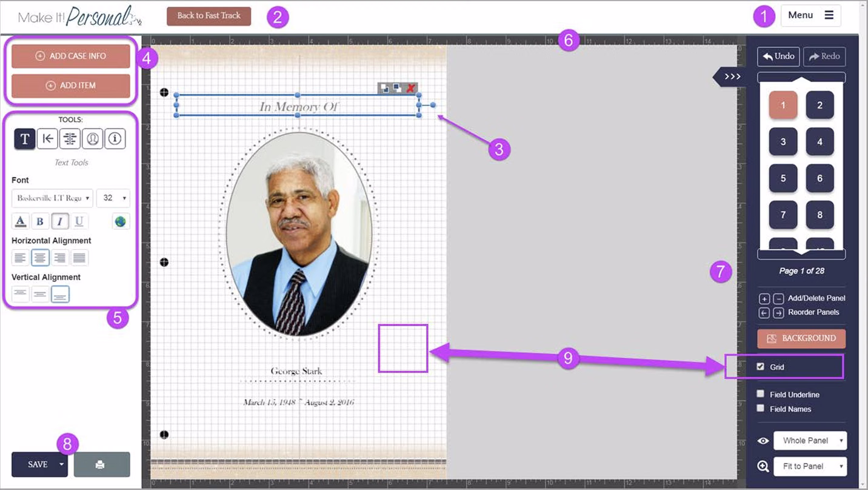Open the font family dropdown
Screen dimensions: 868x490
pos(53,198)
